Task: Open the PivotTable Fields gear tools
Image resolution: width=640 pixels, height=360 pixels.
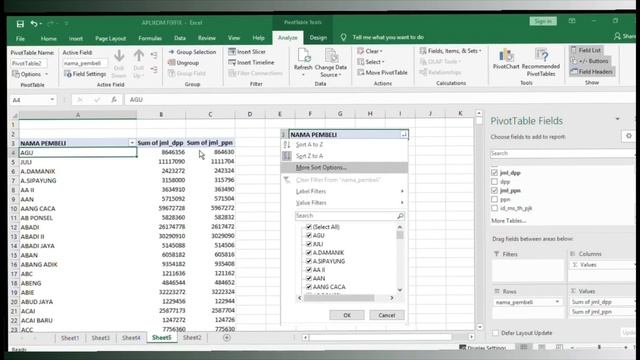Action: click(x=628, y=136)
